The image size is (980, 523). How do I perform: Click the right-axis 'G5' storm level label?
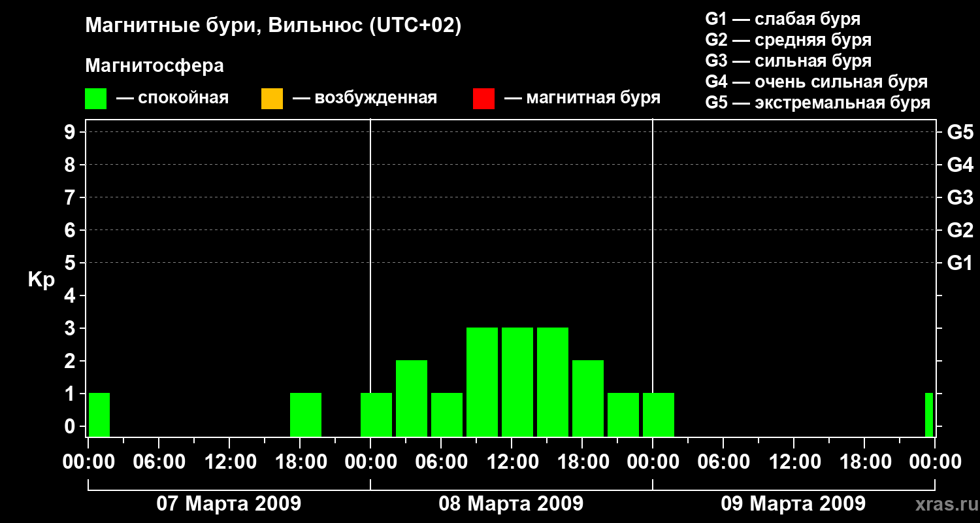[x=960, y=133]
